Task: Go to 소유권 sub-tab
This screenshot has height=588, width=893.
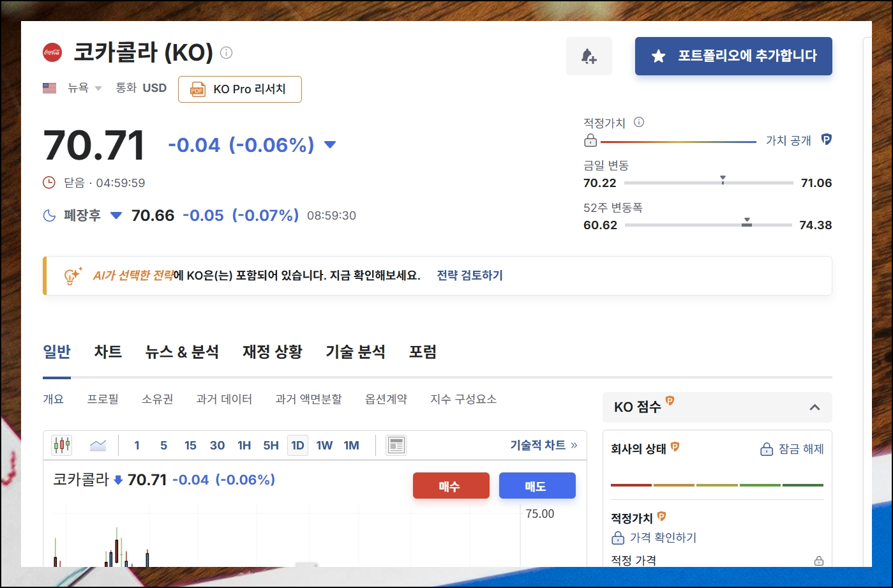Action: pos(158,399)
